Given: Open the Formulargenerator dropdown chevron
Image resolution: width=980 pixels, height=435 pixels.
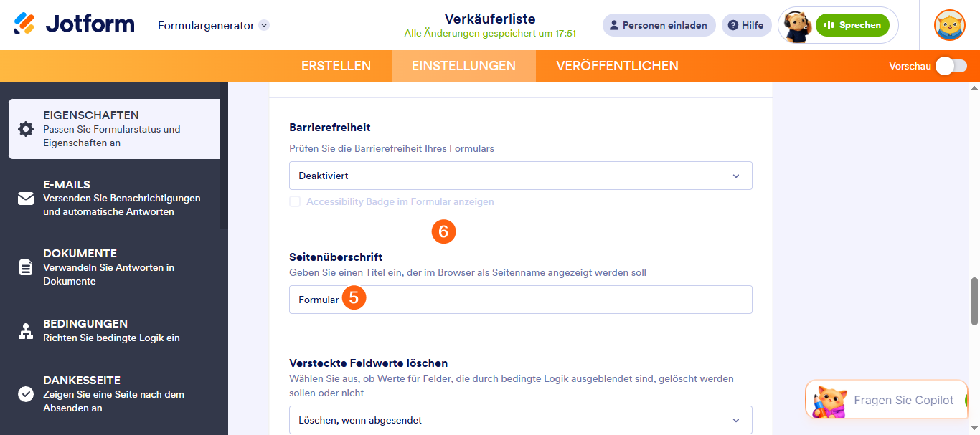Looking at the screenshot, I should 264,25.
